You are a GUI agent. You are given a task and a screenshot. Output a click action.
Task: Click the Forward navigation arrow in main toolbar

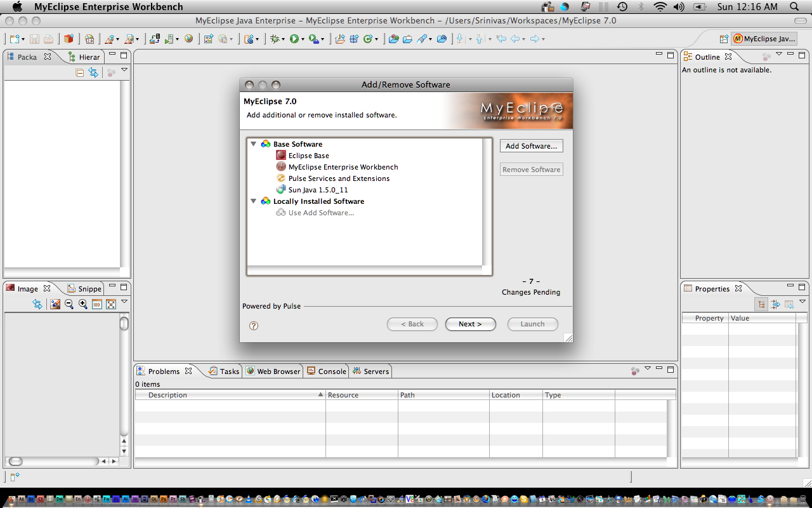click(x=535, y=39)
